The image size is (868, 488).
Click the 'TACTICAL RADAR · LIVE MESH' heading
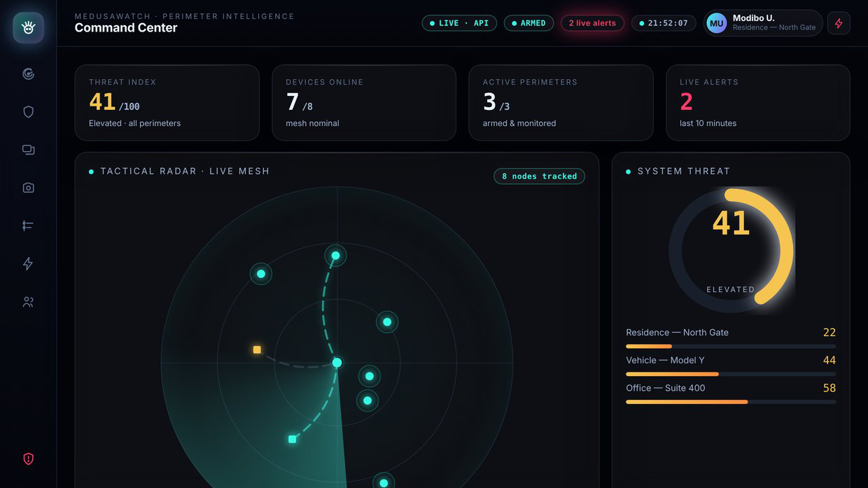[185, 172]
